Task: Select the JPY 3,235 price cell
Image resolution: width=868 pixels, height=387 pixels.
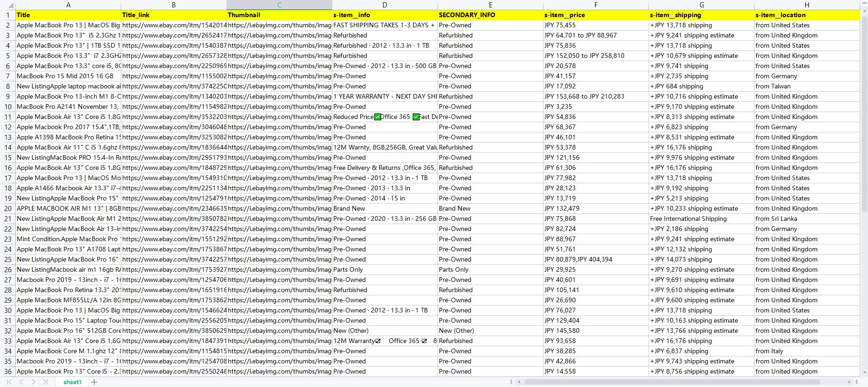Action: pos(596,106)
